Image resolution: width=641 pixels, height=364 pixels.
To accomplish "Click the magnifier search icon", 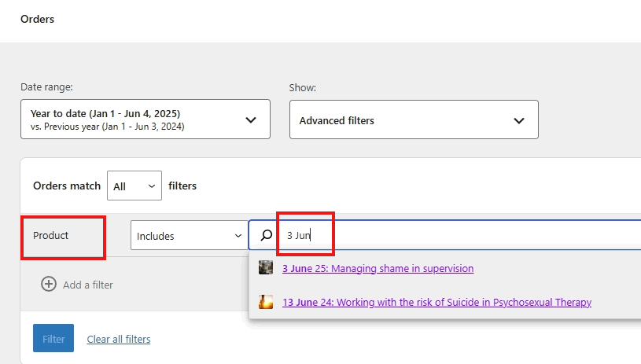I will click(x=266, y=235).
